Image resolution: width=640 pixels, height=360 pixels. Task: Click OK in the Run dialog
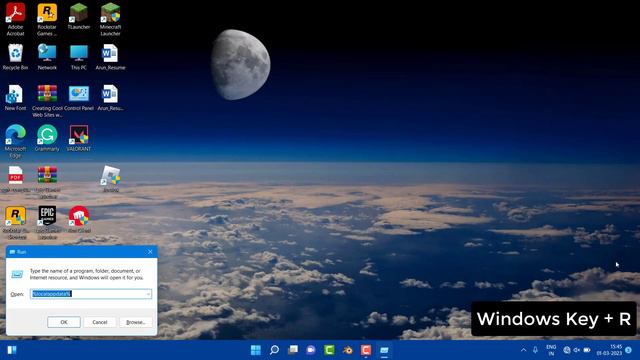pyautogui.click(x=64, y=322)
